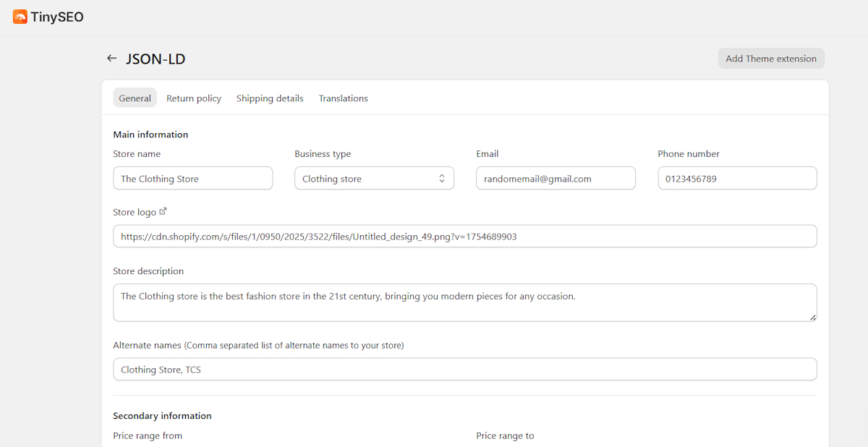The height and width of the screenshot is (447, 868).
Task: Click the Store logo label text
Action: pyautogui.click(x=135, y=212)
